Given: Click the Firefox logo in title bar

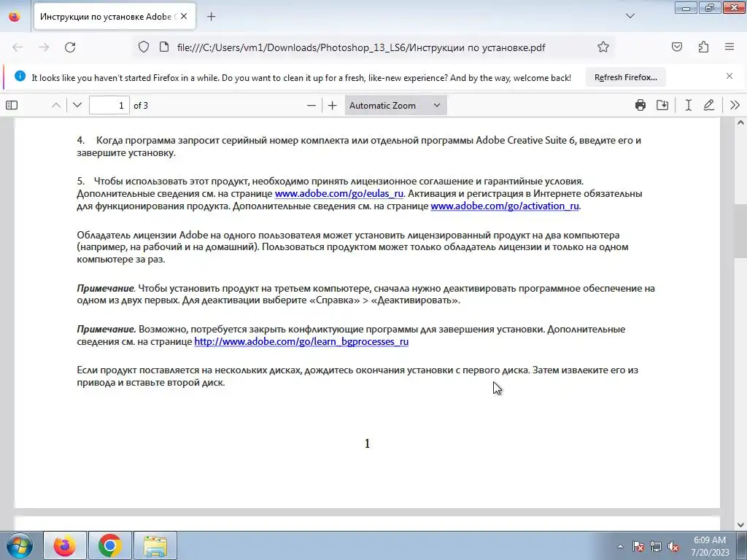Looking at the screenshot, I should (x=15, y=17).
